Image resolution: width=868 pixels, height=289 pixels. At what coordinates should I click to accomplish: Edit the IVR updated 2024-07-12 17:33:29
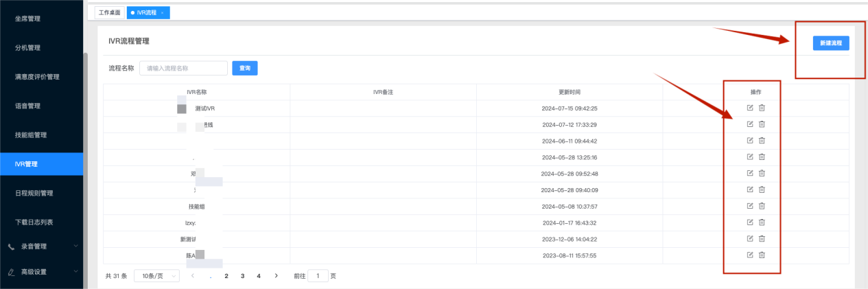point(750,124)
